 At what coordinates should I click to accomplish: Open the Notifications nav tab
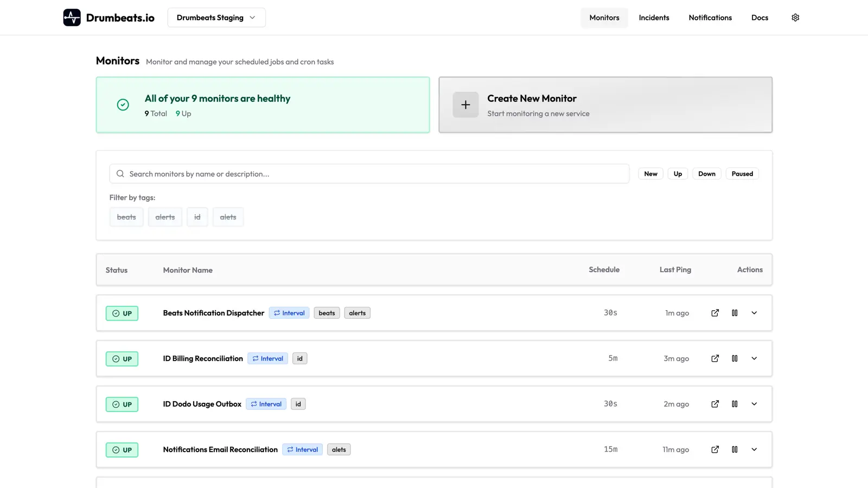pyautogui.click(x=710, y=17)
